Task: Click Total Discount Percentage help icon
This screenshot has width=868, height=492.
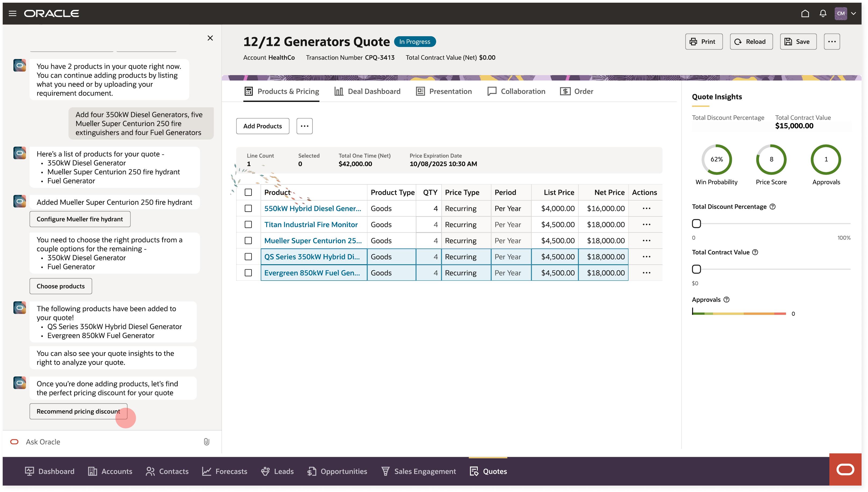Action: (772, 207)
